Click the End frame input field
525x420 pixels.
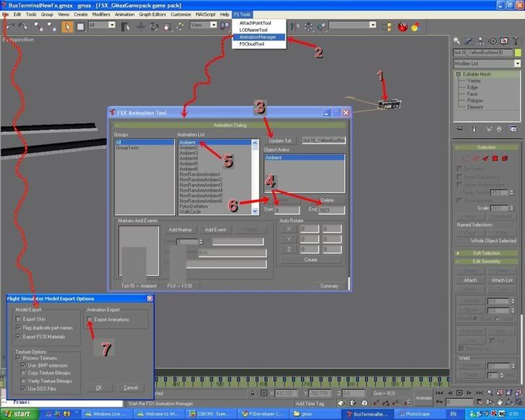(331, 210)
